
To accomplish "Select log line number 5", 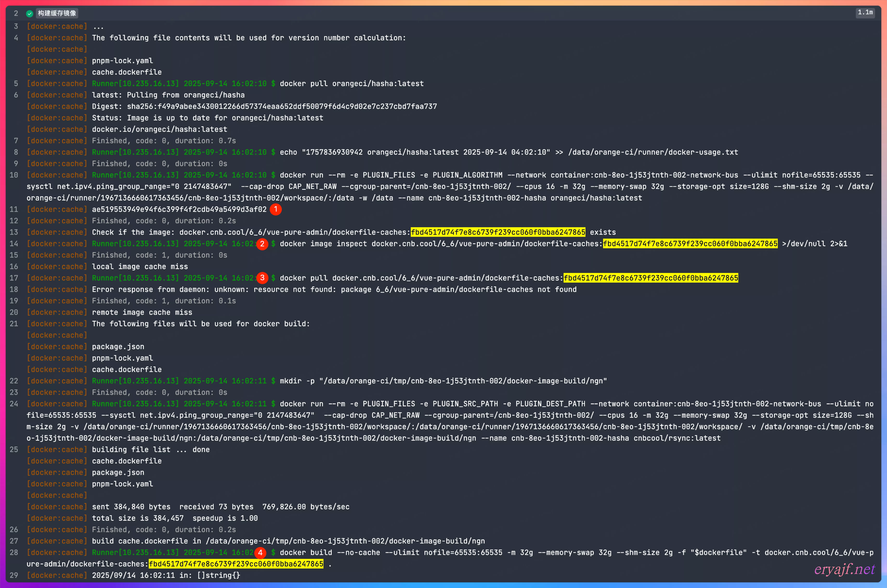I will click(16, 84).
